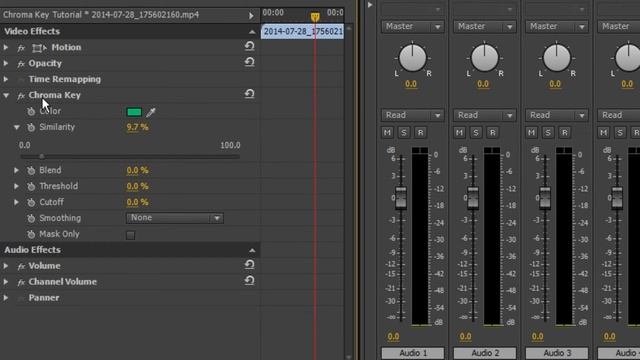Expand the Panner audio effect

(x=6, y=298)
